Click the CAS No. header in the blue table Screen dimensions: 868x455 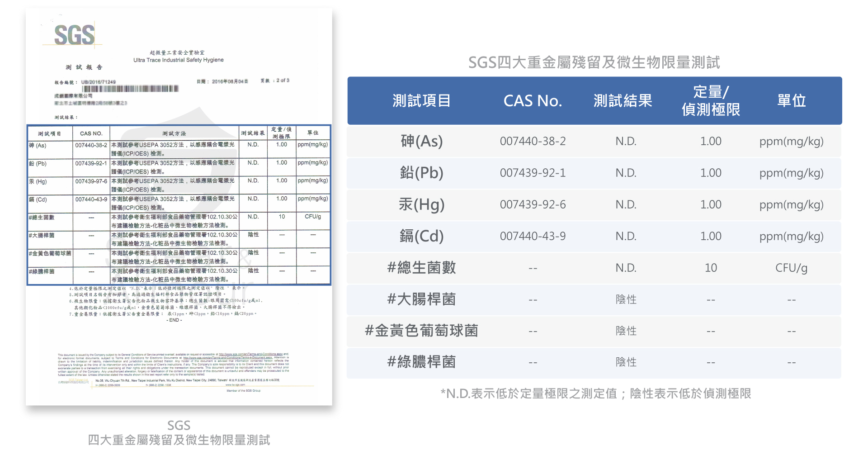point(533,100)
